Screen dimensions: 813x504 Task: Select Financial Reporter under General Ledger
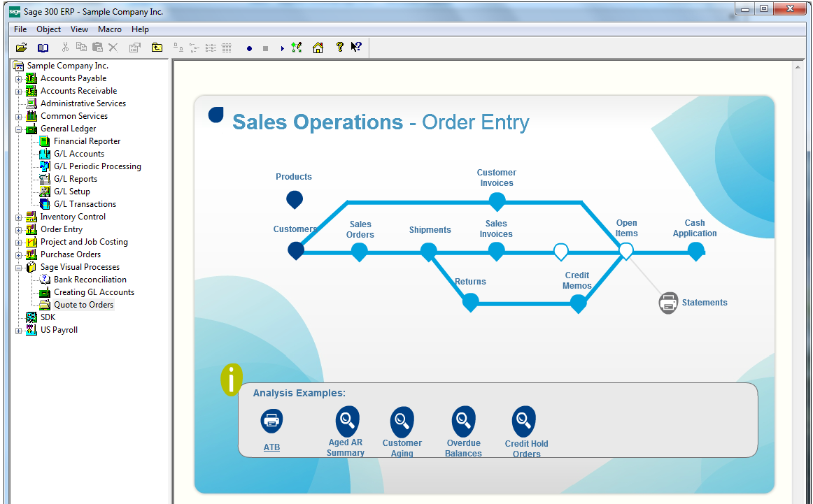[87, 141]
